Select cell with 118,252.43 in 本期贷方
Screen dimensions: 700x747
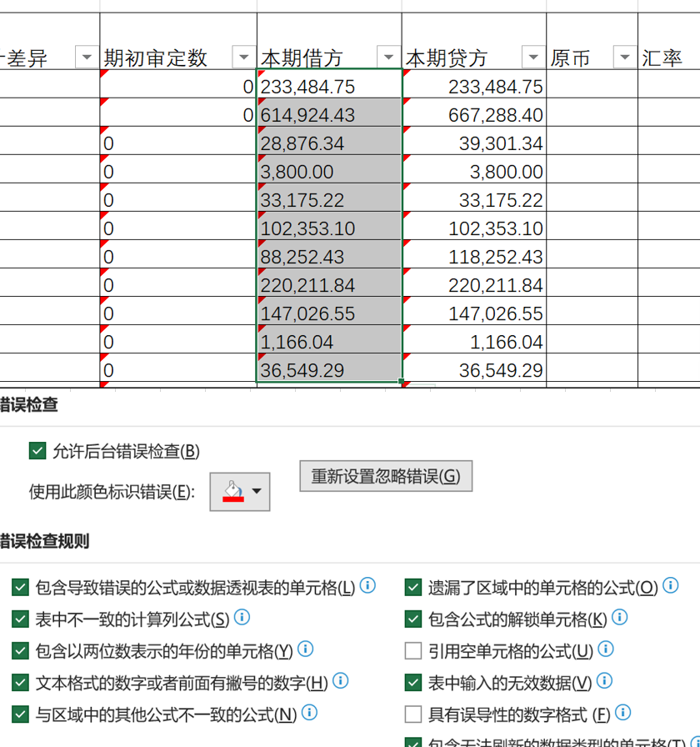click(474, 254)
